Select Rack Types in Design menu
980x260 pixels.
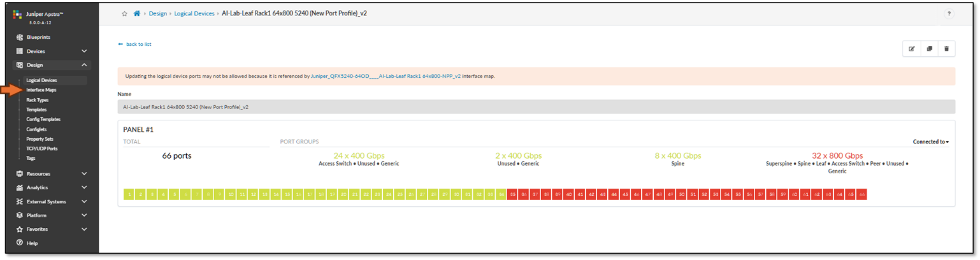tap(37, 100)
